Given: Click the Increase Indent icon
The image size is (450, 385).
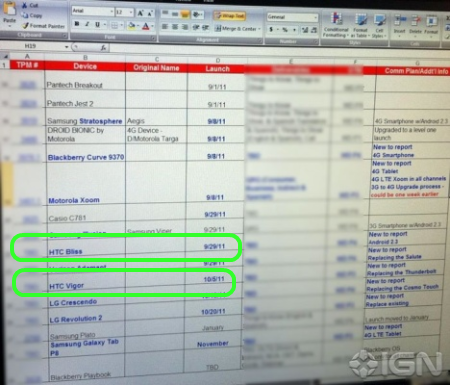Looking at the screenshot, I should (205, 28).
